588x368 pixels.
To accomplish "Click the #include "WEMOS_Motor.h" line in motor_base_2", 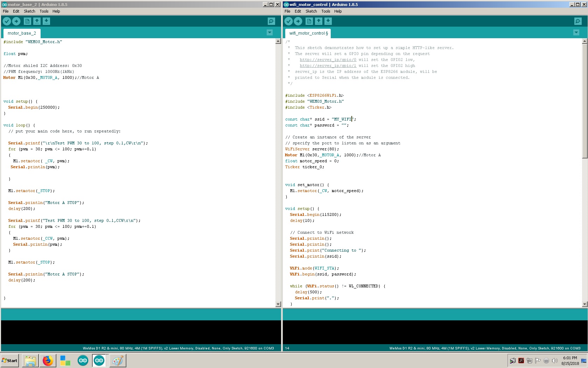I will point(33,42).
